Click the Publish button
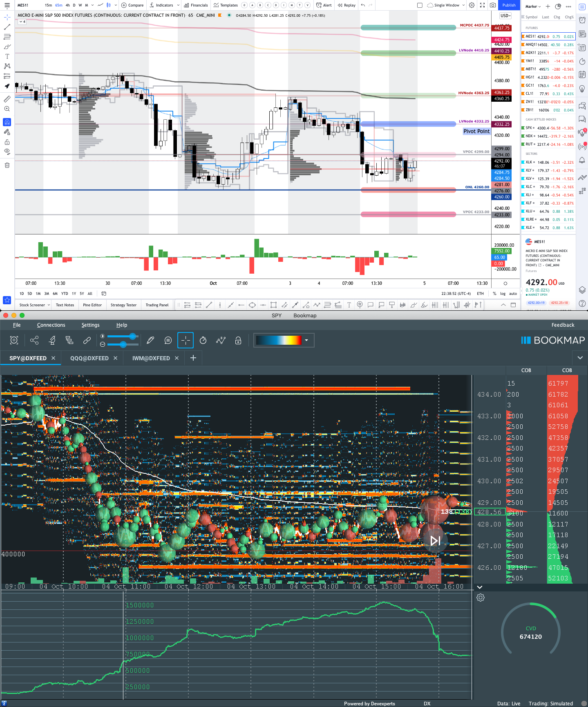 point(509,5)
